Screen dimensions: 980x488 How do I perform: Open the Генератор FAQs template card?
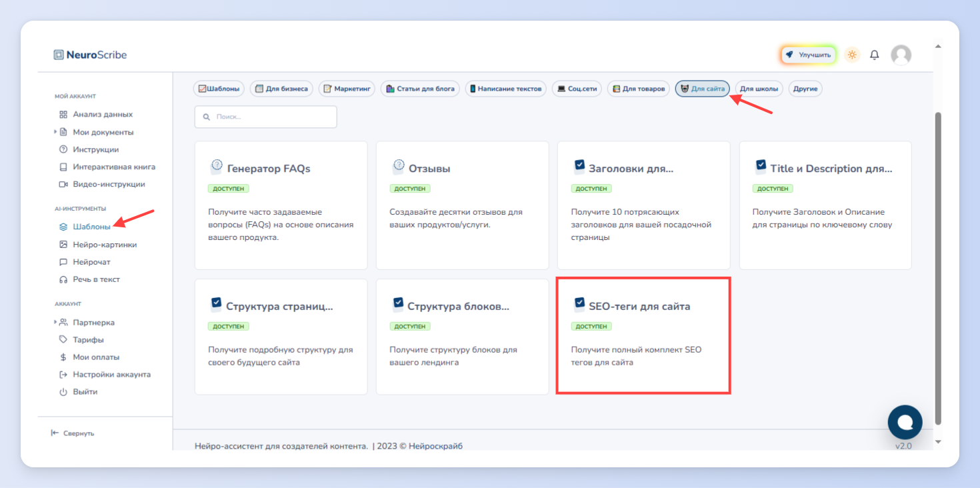[x=281, y=205]
